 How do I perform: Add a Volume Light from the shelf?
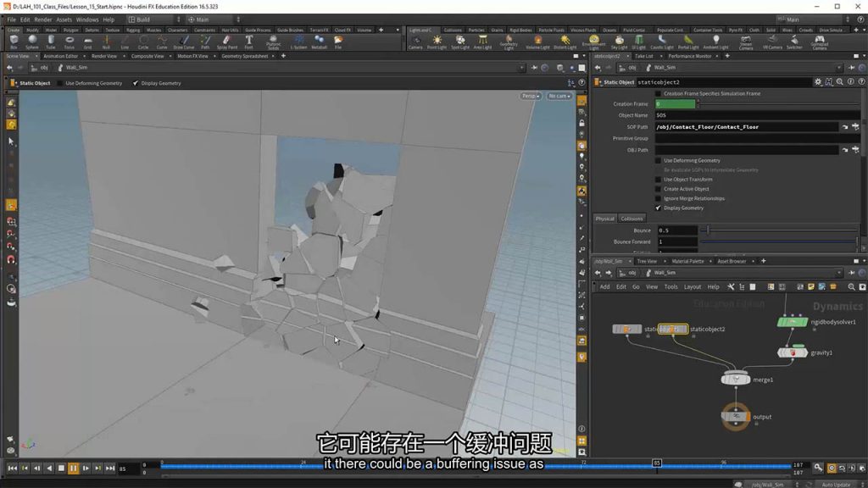click(x=537, y=42)
